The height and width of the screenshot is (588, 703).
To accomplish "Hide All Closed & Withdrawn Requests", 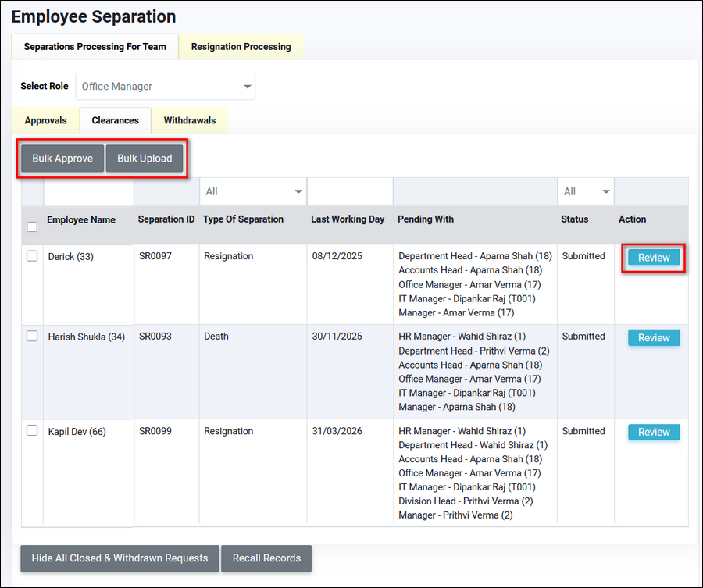I will (x=120, y=558).
